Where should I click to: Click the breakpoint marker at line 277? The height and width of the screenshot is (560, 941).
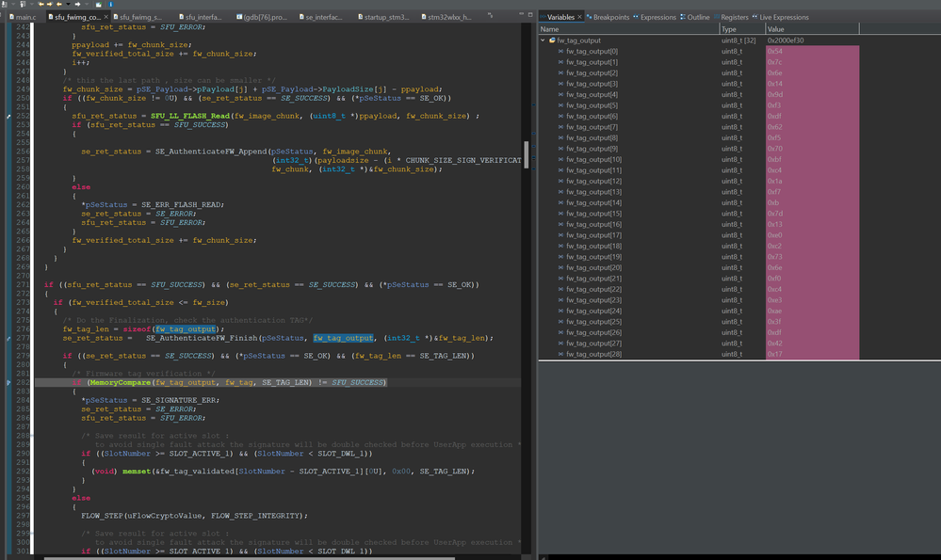click(7, 338)
